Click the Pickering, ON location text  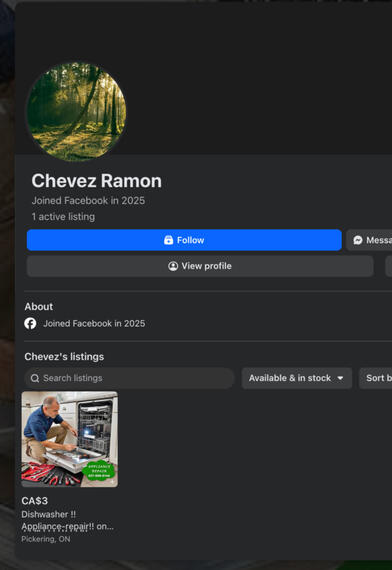[46, 539]
